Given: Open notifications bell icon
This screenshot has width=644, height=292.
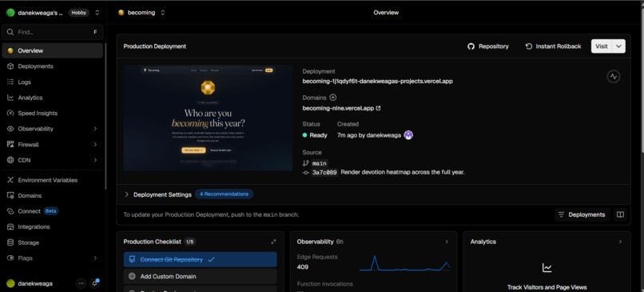Looking at the screenshot, I should click(95, 283).
